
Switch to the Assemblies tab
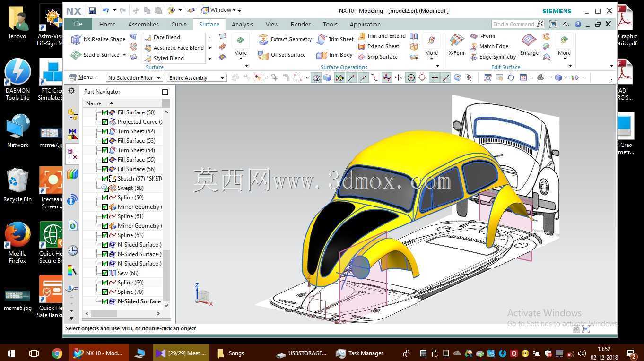click(143, 25)
